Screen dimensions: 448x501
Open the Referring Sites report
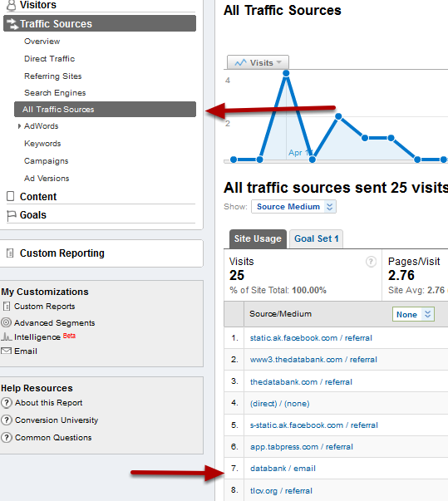click(53, 76)
